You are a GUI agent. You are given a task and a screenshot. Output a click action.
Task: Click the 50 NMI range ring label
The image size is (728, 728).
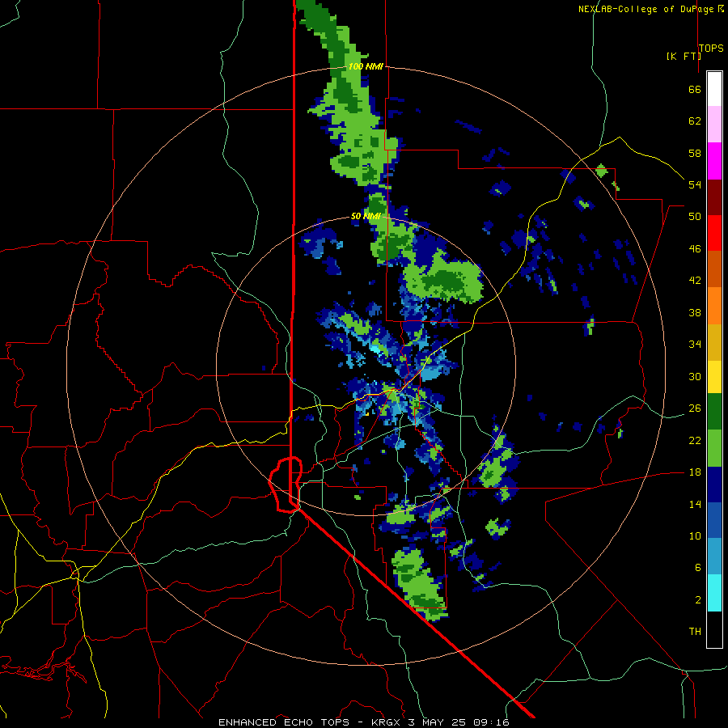click(366, 216)
